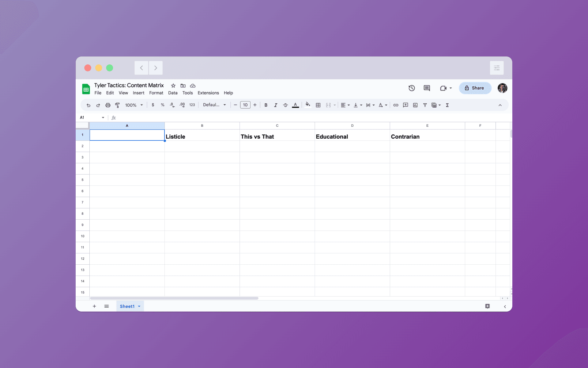Click the functions sigma icon
The image size is (588, 368).
447,105
